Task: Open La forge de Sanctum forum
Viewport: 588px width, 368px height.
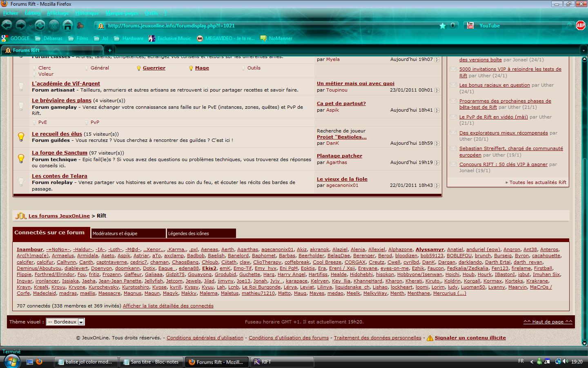Action: (60, 153)
